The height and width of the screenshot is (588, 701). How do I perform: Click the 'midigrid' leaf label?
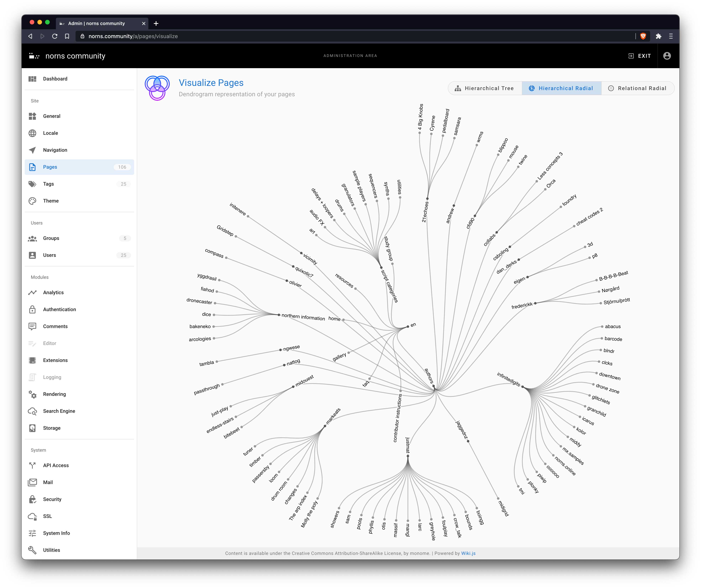pos(504,509)
